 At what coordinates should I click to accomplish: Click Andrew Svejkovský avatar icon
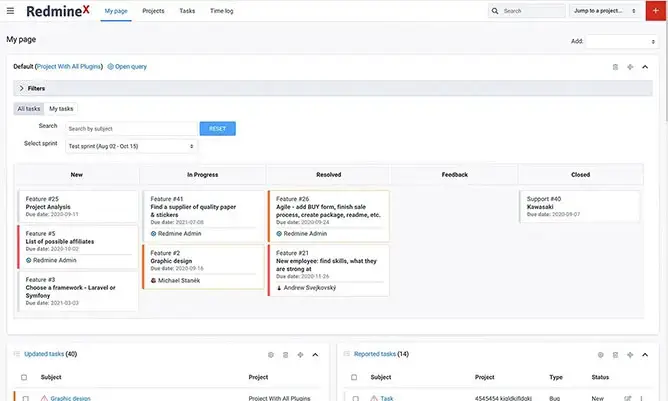tap(279, 288)
